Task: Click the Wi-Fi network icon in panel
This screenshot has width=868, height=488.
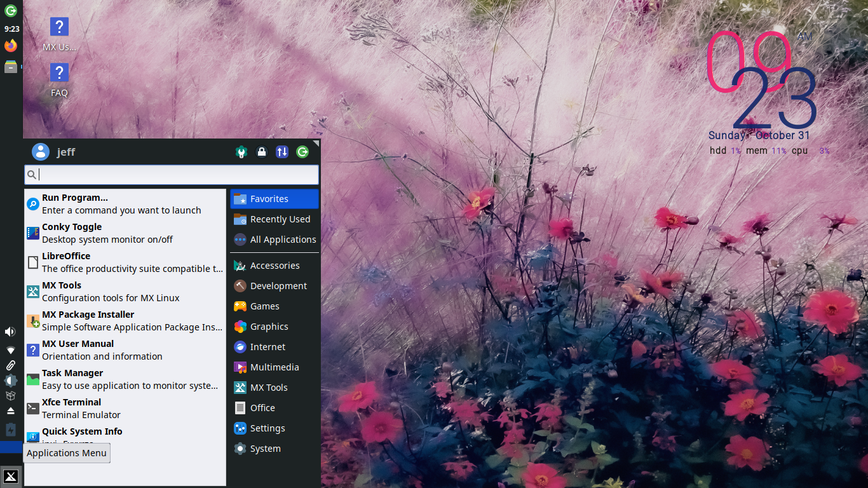Action: click(11, 350)
